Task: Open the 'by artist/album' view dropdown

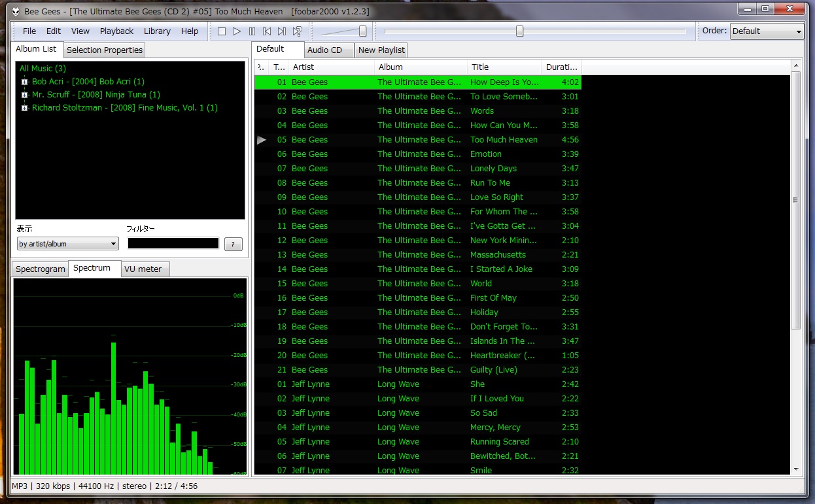Action: 68,244
